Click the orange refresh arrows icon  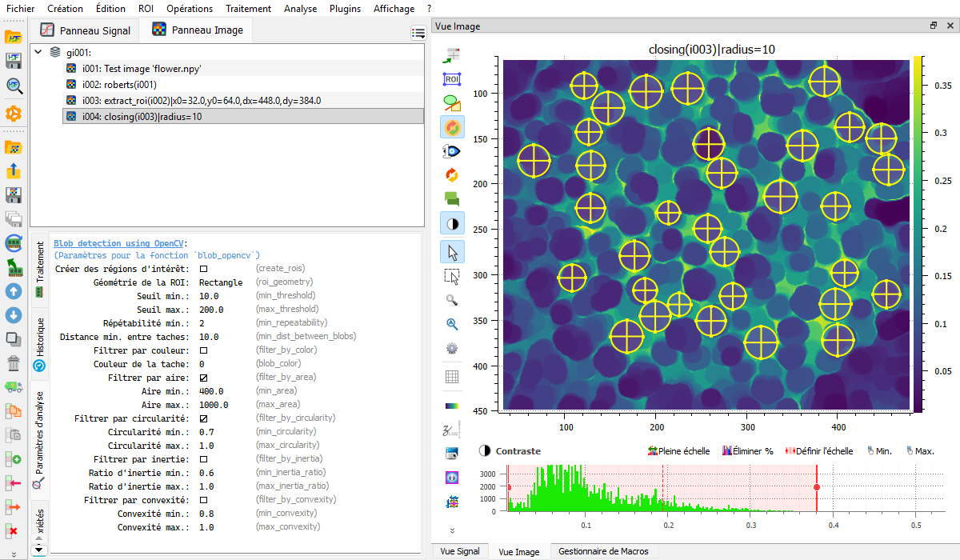click(452, 174)
